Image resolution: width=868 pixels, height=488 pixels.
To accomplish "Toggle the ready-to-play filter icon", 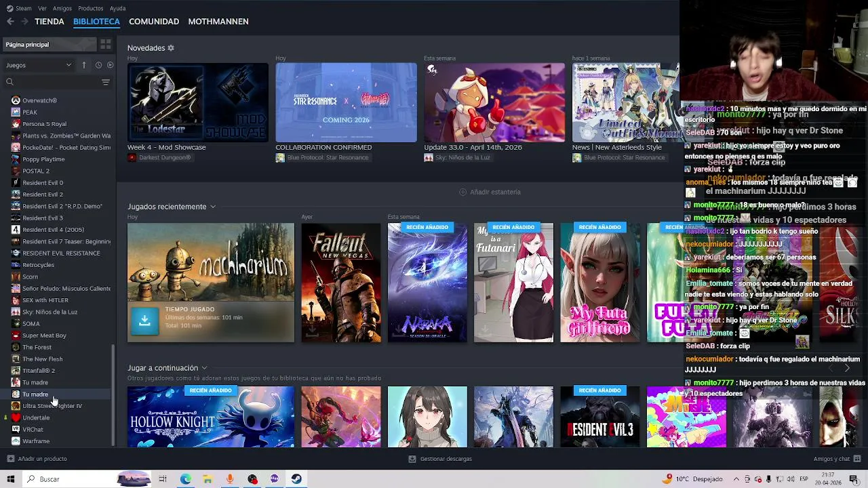I will (x=111, y=65).
